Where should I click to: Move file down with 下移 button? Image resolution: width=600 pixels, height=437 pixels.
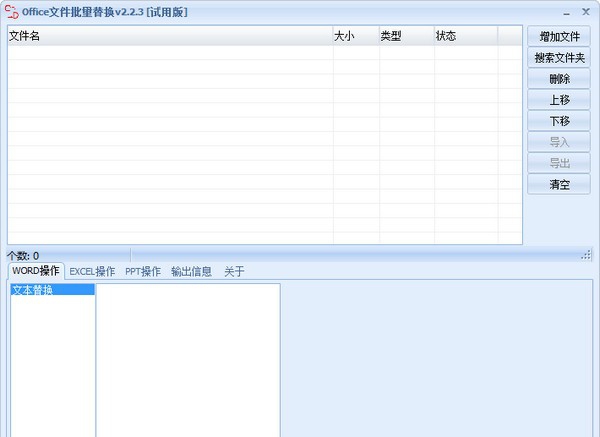coord(559,121)
